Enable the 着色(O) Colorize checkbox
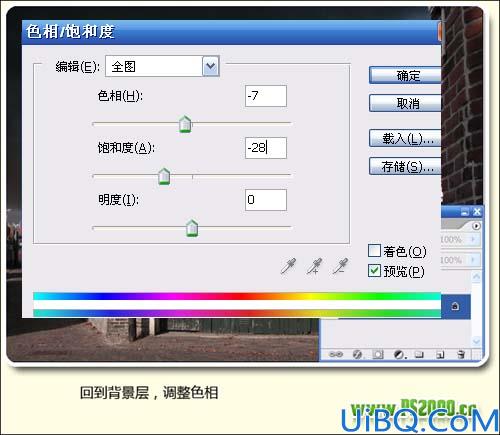Screen dimensions: 500x435 click(x=374, y=250)
